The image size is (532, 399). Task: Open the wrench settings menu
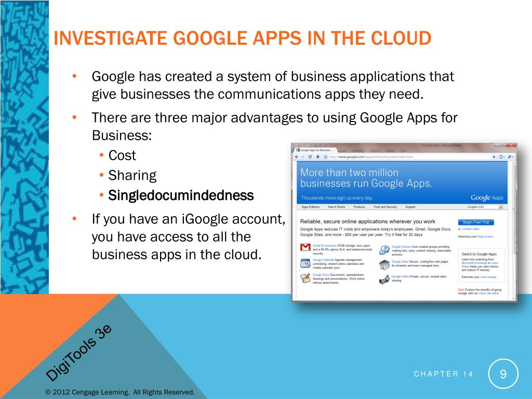(510, 157)
